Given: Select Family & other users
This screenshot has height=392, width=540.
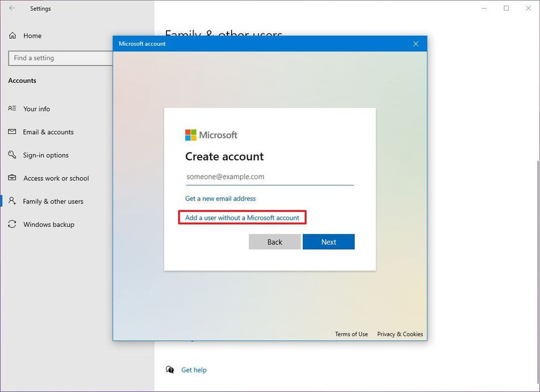Looking at the screenshot, I should coord(53,201).
